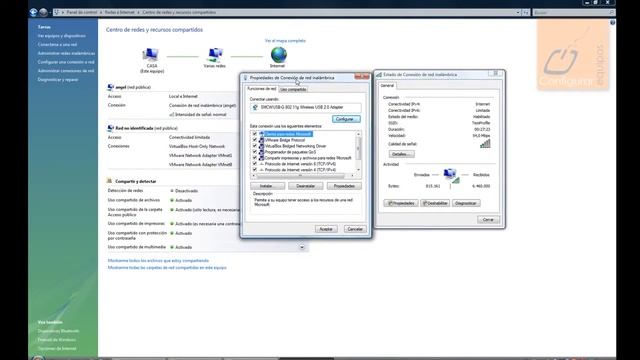Click the Diagnosticar button

466,203
